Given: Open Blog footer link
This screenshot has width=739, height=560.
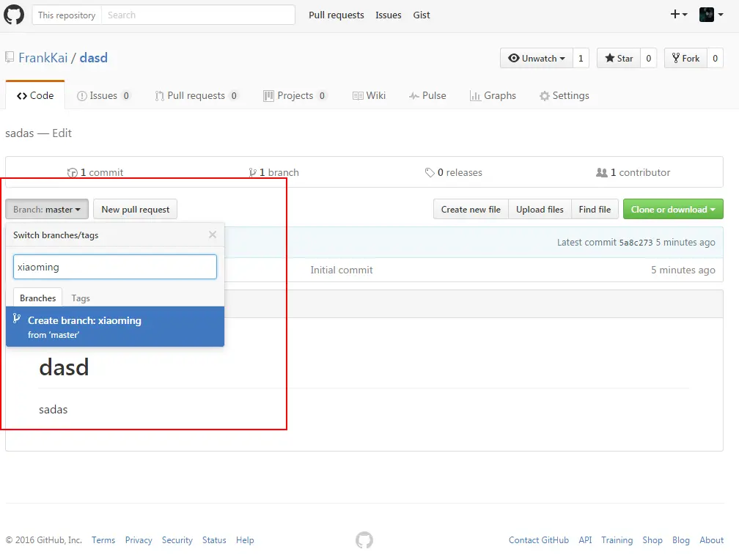Looking at the screenshot, I should (681, 540).
